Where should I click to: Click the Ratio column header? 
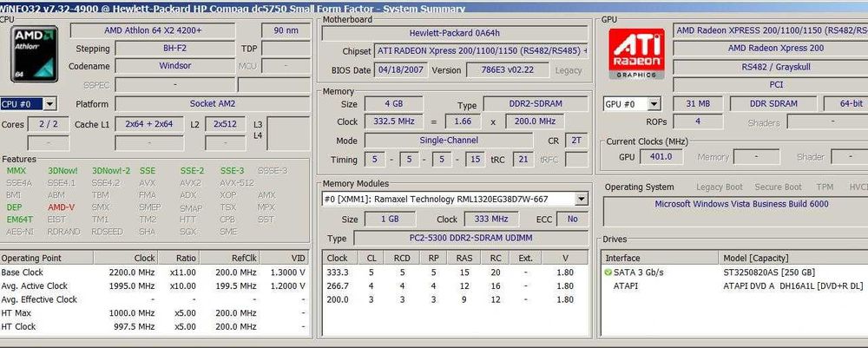(x=179, y=258)
